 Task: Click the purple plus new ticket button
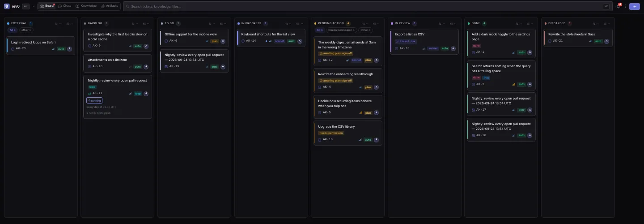pyautogui.click(x=634, y=6)
